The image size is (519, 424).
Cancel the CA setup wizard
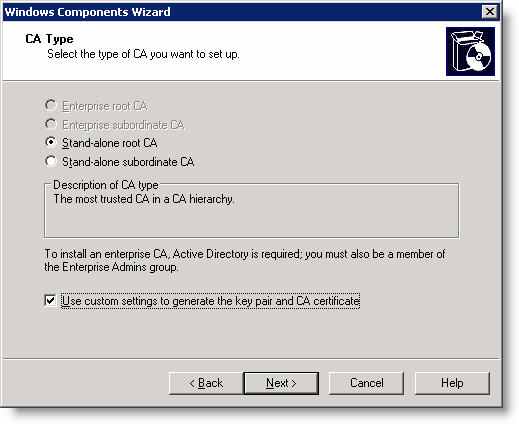[x=366, y=383]
